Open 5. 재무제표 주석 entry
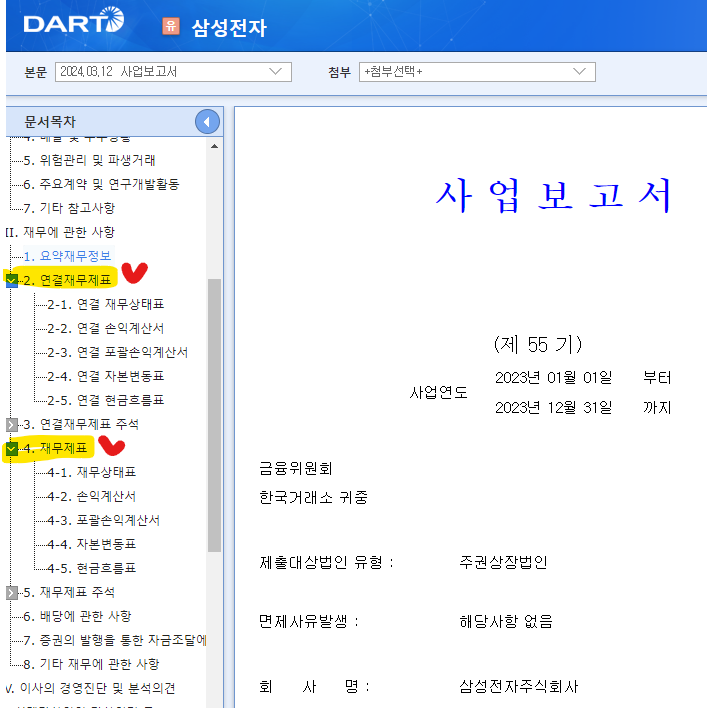 pyautogui.click(x=69, y=592)
